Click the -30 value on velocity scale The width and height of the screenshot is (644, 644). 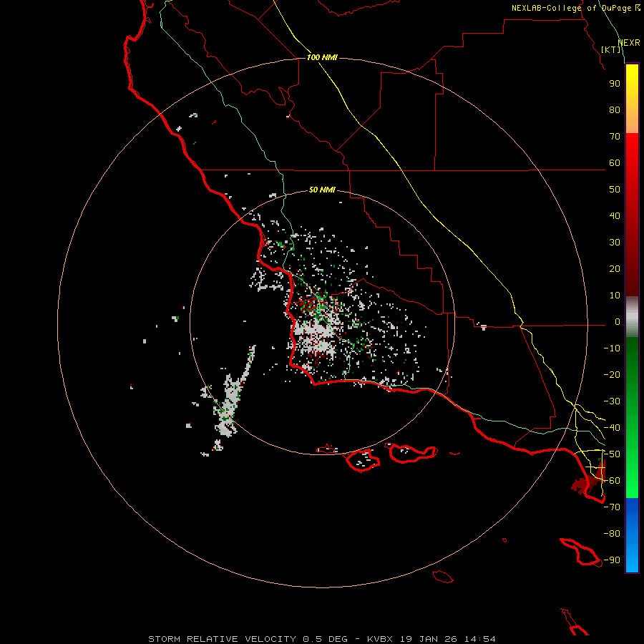612,401
